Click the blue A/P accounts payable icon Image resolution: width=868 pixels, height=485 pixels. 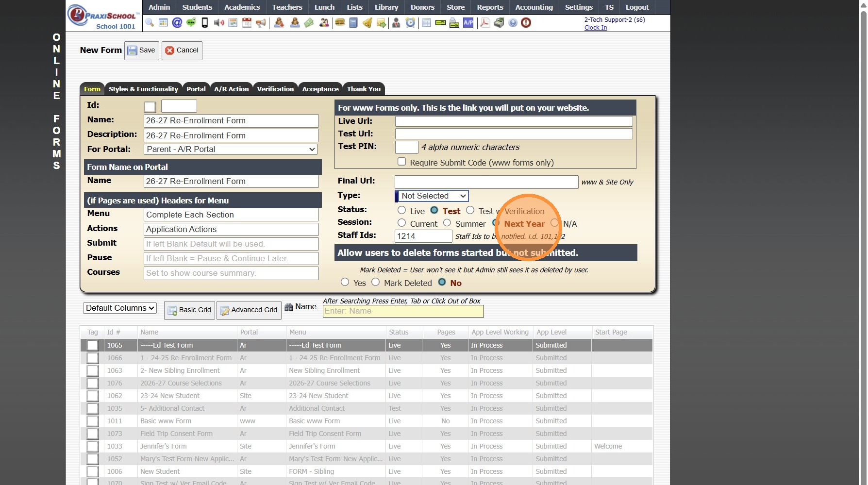pos(468,23)
